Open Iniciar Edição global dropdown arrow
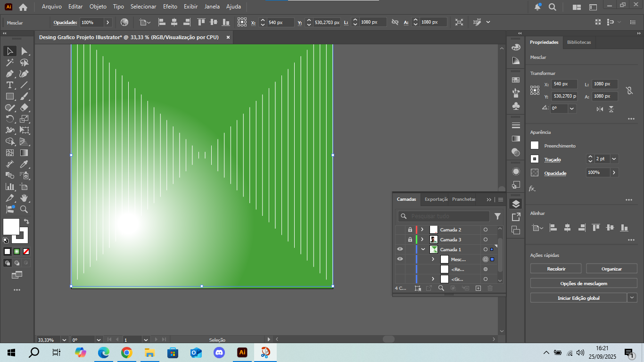 pos(632,298)
